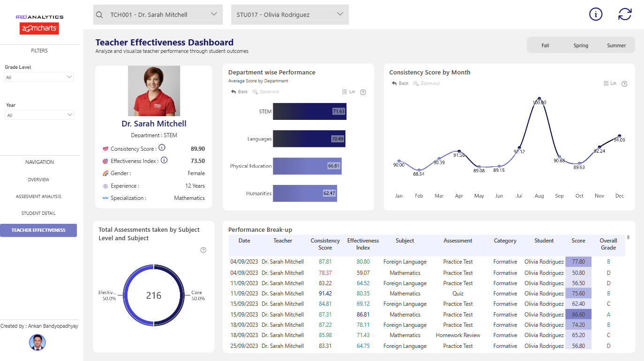
Task: Select the STEM bar showing 71.63
Action: 309,111
